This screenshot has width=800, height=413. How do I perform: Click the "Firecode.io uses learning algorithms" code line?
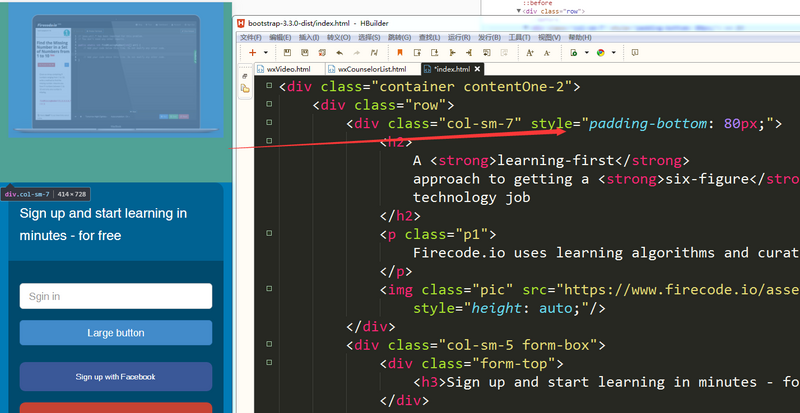pos(607,253)
